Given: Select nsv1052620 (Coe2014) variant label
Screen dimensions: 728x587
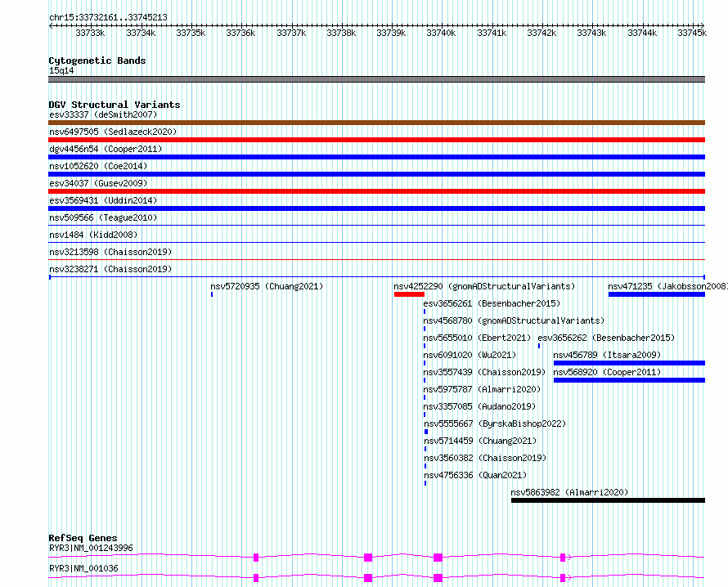Looking at the screenshot, I should [x=98, y=166].
